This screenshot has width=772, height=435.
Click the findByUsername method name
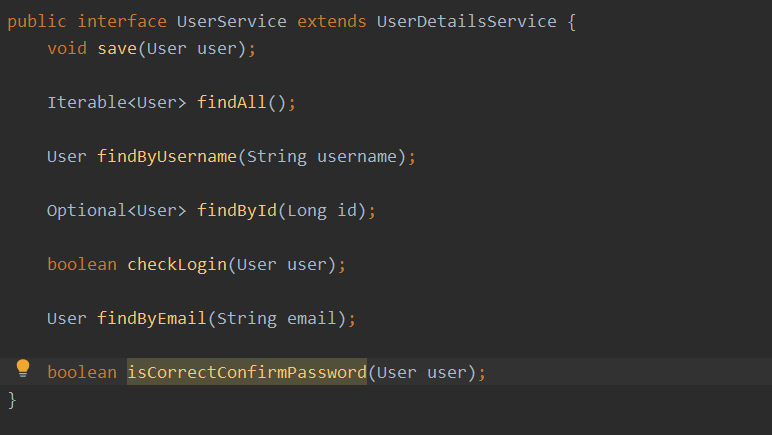166,157
